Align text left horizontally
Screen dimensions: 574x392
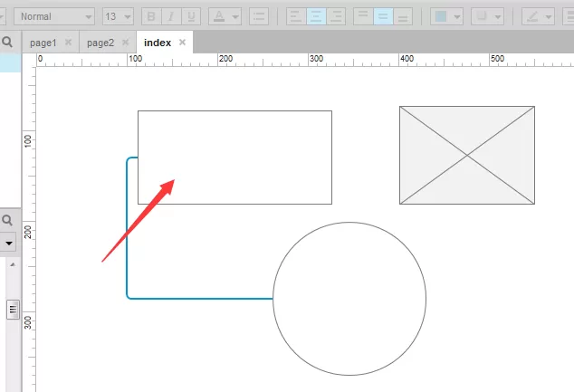click(296, 16)
